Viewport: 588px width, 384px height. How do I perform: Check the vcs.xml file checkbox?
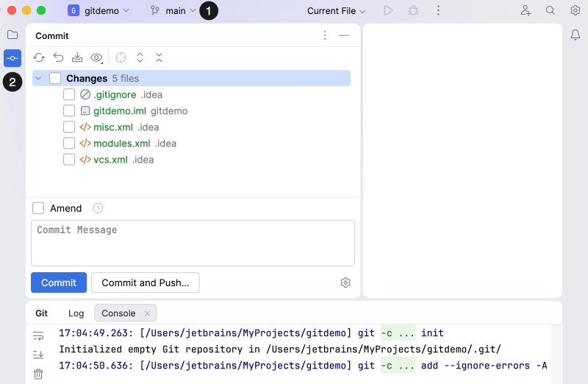(x=69, y=160)
